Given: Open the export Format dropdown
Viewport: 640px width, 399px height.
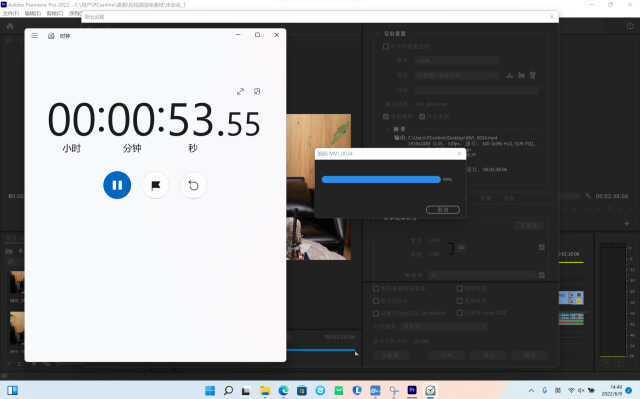Looking at the screenshot, I should [457, 60].
